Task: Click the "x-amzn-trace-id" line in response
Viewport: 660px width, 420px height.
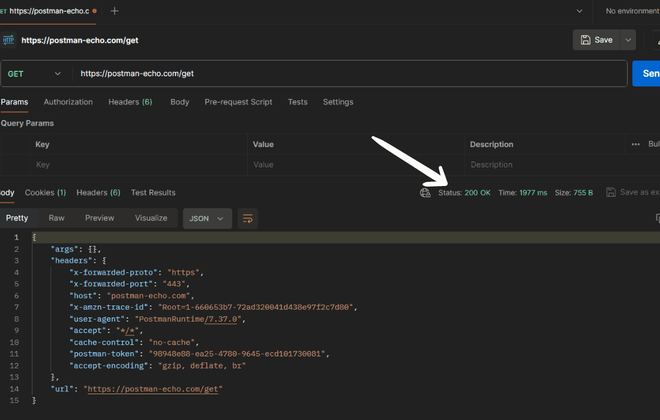Action: [x=213, y=307]
